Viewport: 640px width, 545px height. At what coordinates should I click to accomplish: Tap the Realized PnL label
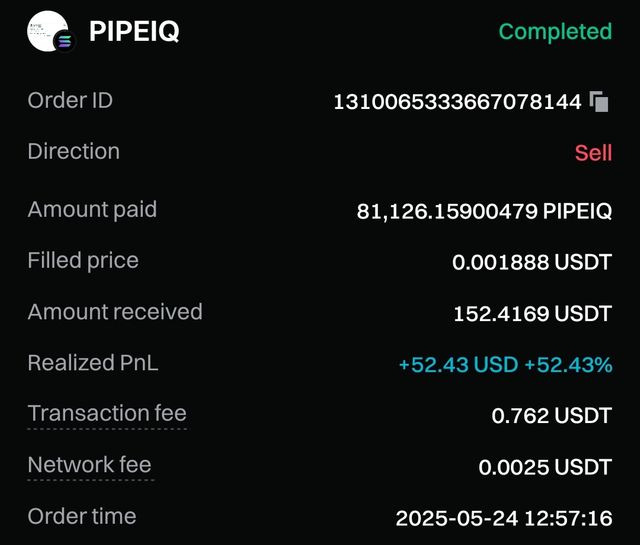93,363
